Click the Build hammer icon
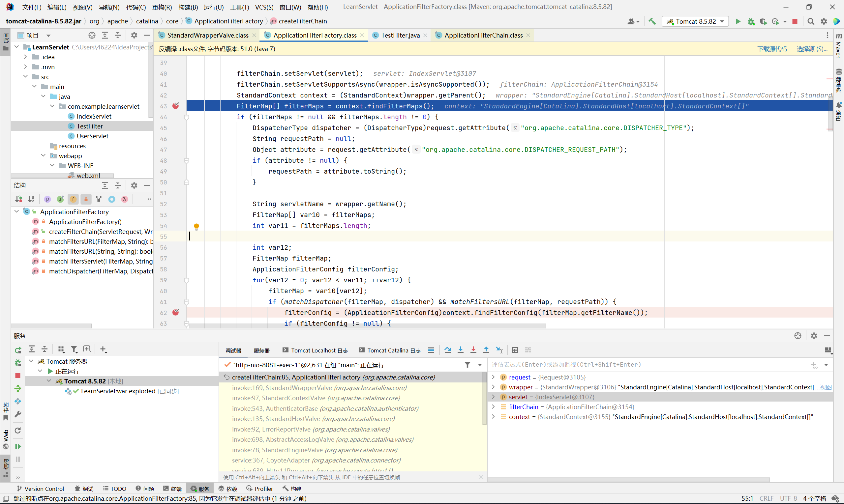This screenshot has height=504, width=844. point(652,21)
